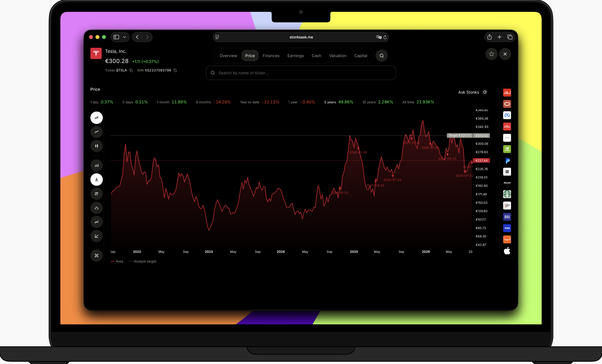This screenshot has width=602, height=364.
Task: Open the NVIDIA stock from sidebar
Action: [x=507, y=149]
